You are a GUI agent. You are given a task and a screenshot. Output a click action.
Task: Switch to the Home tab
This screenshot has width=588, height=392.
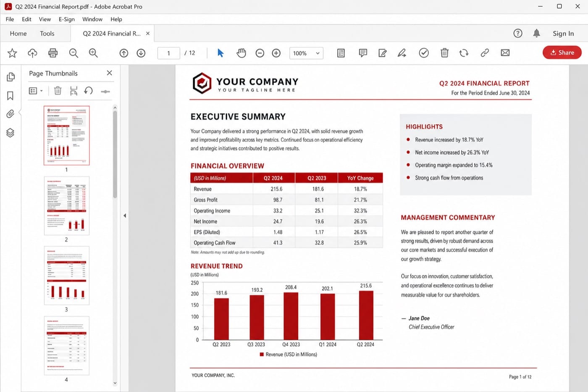pos(18,34)
